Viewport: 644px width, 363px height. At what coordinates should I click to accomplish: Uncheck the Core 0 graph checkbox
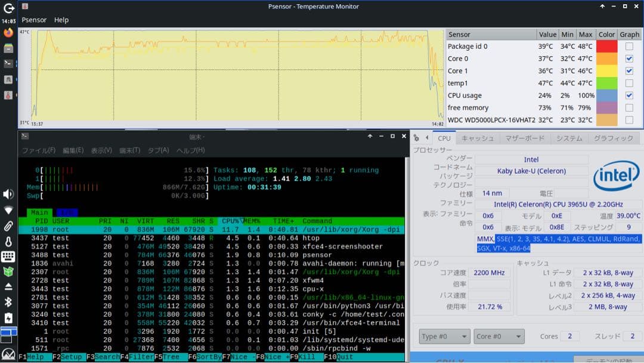coord(629,59)
